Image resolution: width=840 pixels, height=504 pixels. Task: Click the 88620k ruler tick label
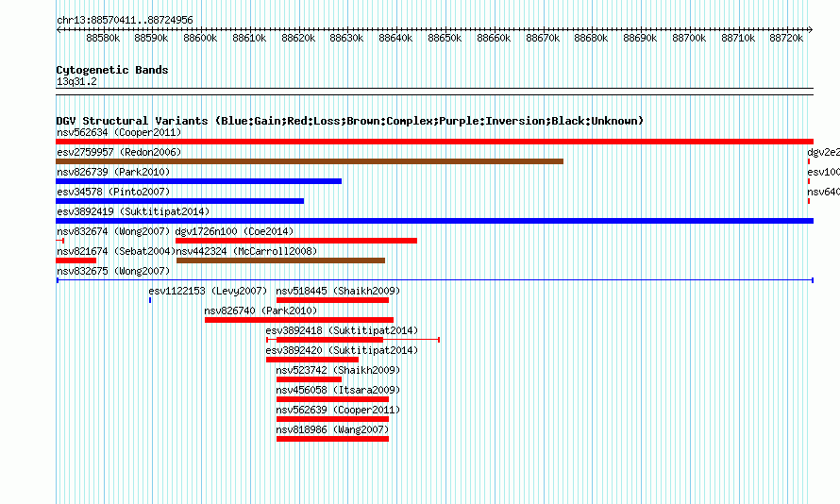(x=298, y=39)
